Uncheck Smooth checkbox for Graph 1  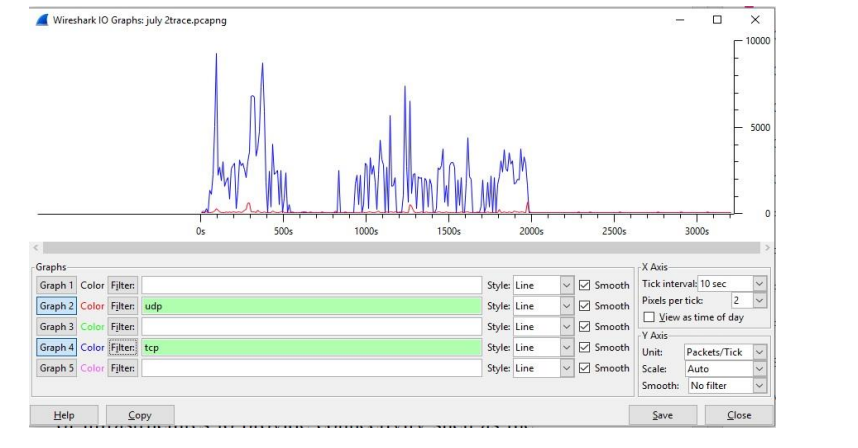[585, 285]
